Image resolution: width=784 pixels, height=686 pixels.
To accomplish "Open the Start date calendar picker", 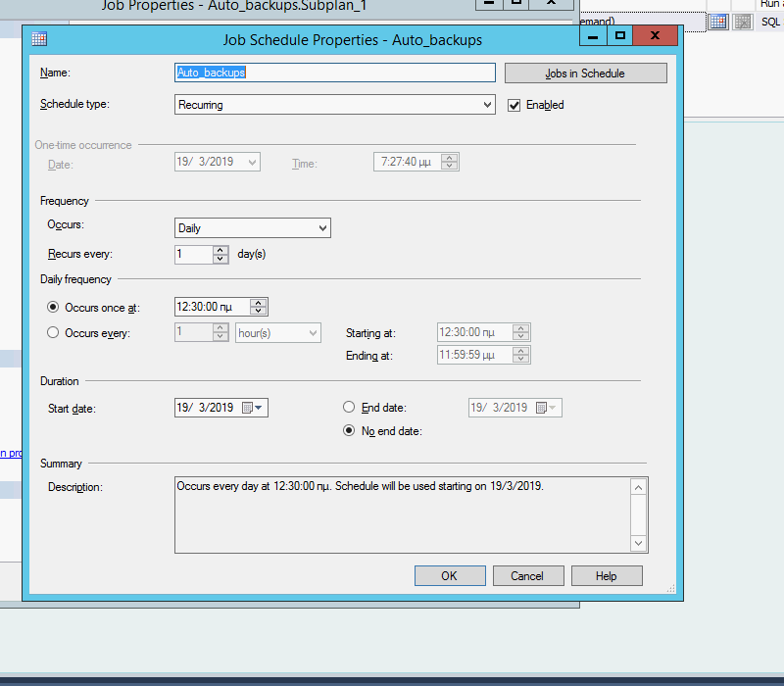I will [x=253, y=408].
